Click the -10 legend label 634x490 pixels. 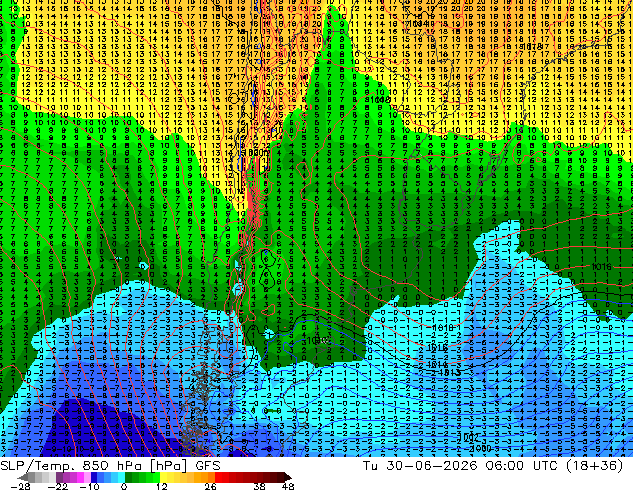click(90, 486)
